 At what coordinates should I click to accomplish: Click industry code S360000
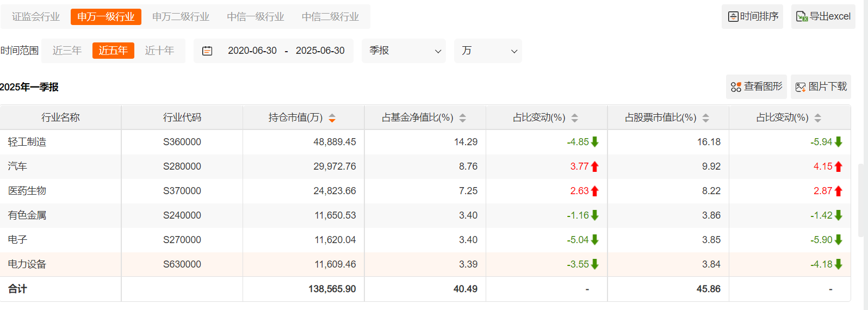point(182,142)
